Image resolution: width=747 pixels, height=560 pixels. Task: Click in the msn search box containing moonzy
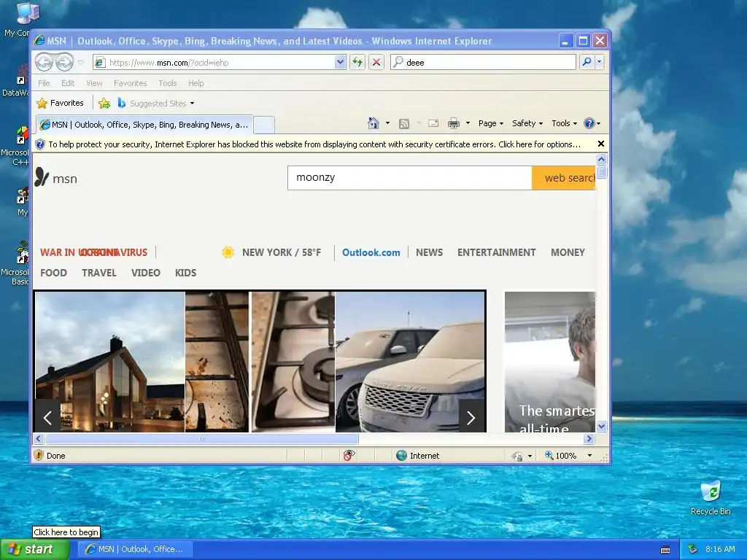tap(410, 178)
